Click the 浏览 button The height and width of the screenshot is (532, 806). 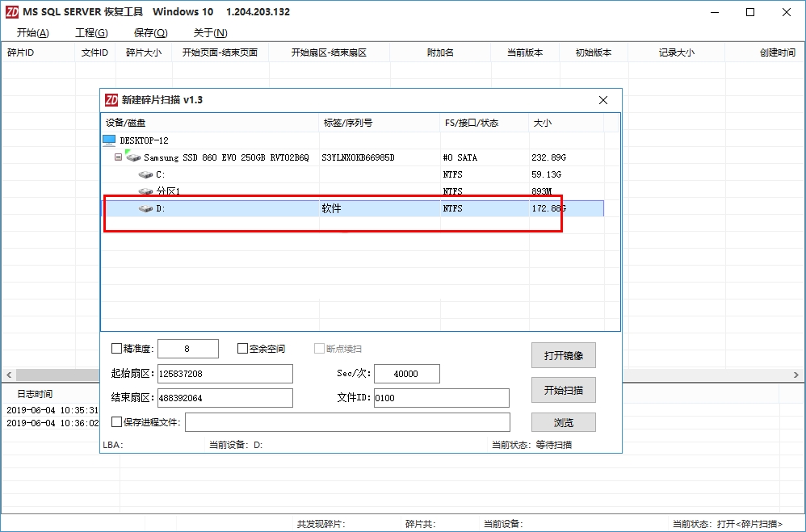(x=564, y=422)
